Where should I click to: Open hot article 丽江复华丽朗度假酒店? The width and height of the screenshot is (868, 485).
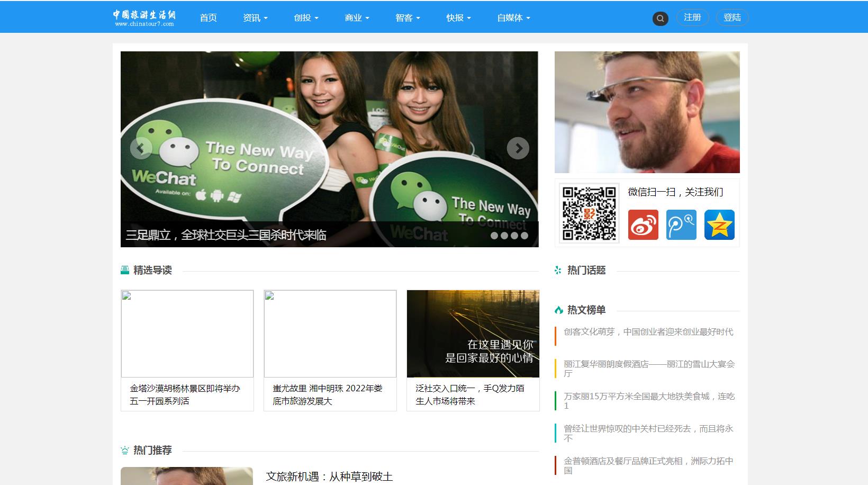649,369
